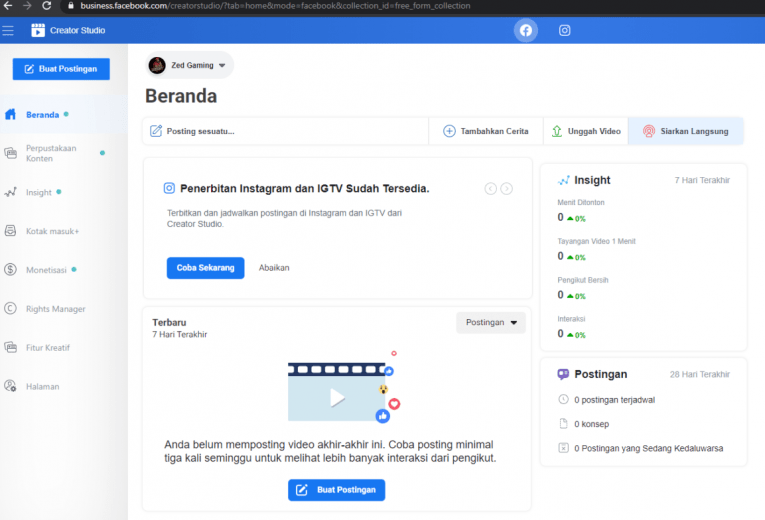Click the live broadcast icon for Siarkan Langsung
The image size is (765, 520).
point(649,131)
